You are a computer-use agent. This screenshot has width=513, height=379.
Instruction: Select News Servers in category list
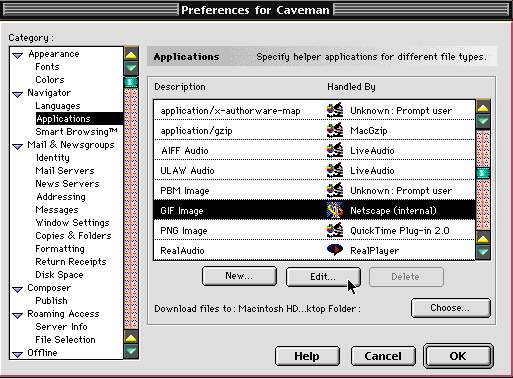[67, 184]
